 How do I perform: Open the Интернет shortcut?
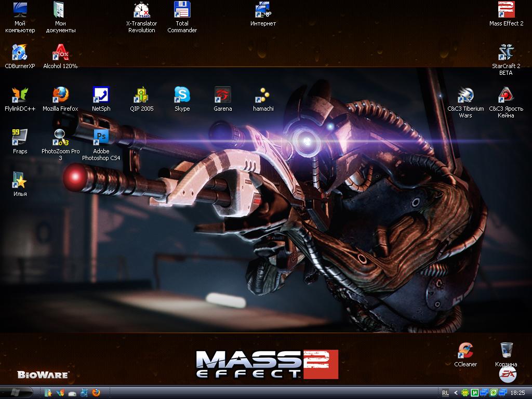pos(263,14)
